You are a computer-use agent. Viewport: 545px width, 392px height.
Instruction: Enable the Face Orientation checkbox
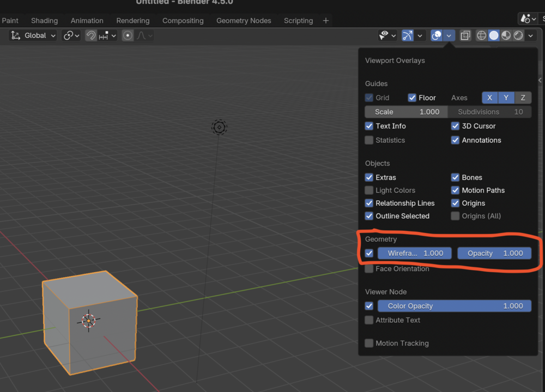[369, 269]
